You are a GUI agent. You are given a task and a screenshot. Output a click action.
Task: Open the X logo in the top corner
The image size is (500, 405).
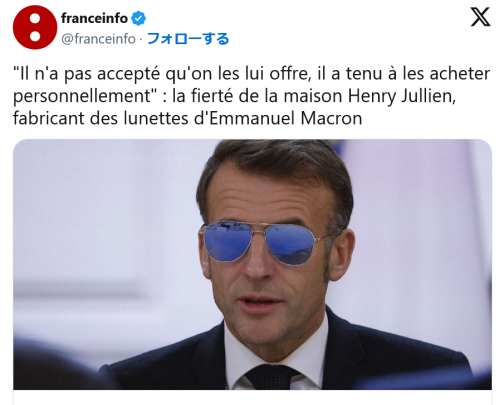[x=480, y=17]
